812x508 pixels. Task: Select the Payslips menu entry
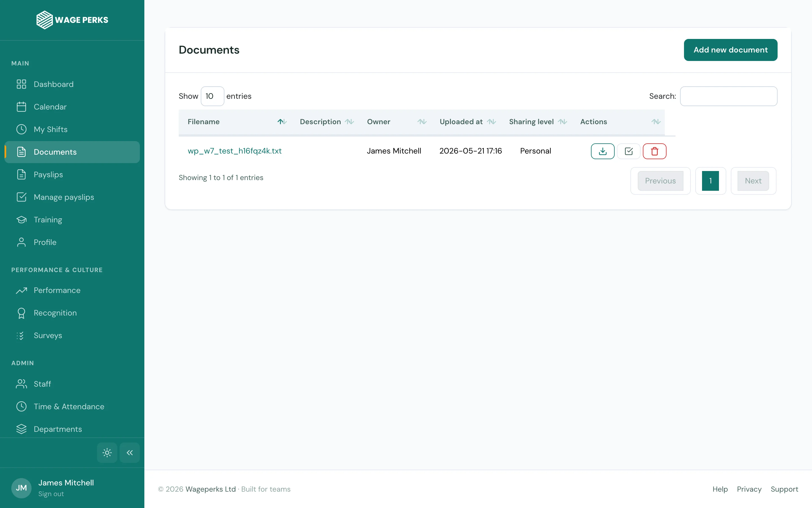coord(72,174)
